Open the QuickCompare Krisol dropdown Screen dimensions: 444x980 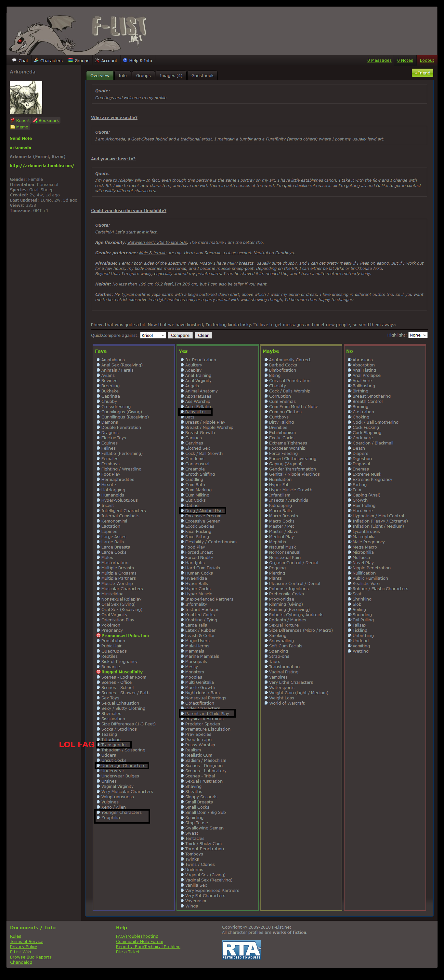click(153, 335)
